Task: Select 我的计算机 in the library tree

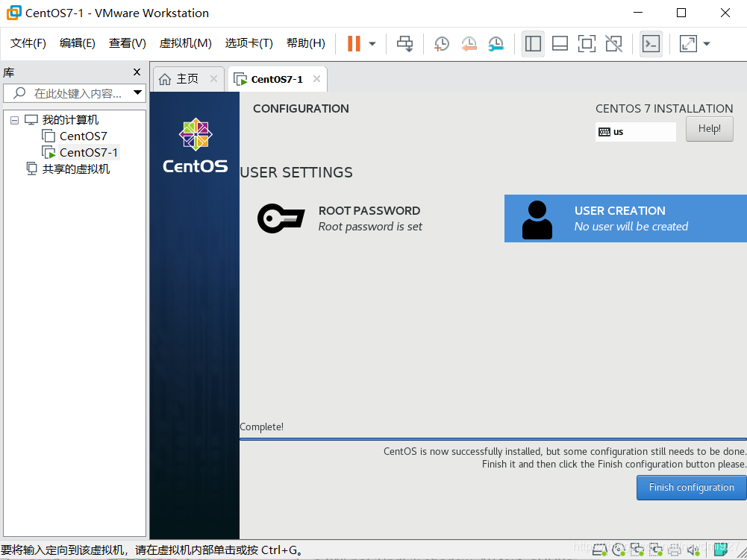Action: (x=70, y=119)
